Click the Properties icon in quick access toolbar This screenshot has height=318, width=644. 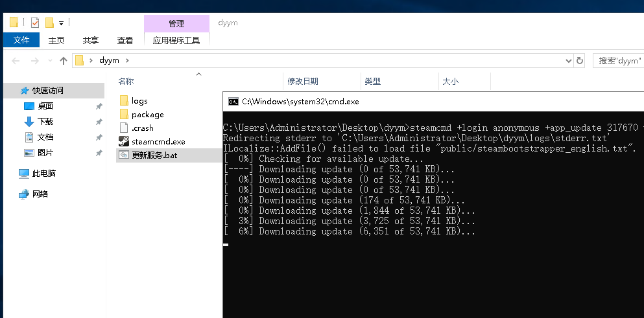[x=35, y=23]
